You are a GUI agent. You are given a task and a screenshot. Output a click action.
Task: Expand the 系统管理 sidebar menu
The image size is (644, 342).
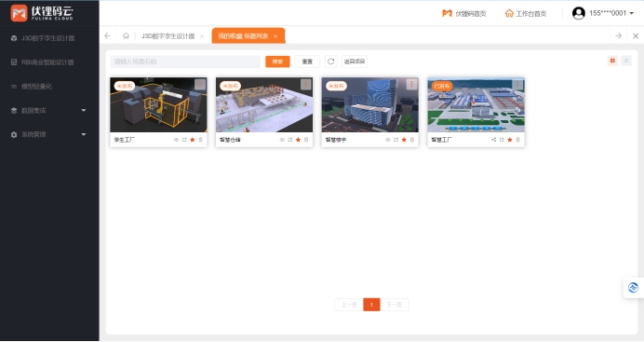(49, 134)
